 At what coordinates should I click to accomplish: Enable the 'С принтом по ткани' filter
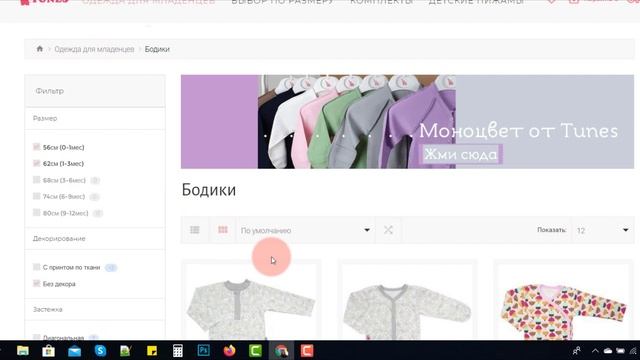(x=36, y=267)
